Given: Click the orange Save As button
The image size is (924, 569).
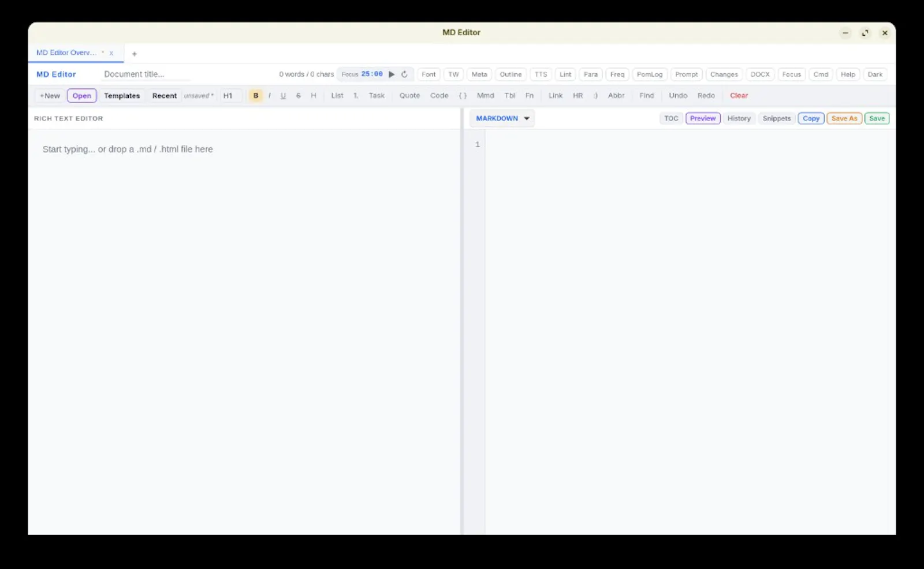Looking at the screenshot, I should 844,118.
